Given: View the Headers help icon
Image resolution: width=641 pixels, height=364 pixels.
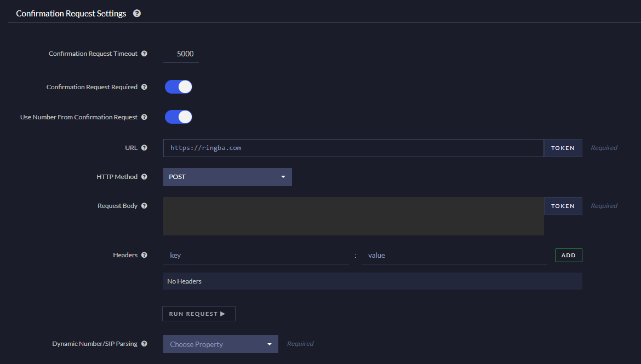Looking at the screenshot, I should click(144, 255).
